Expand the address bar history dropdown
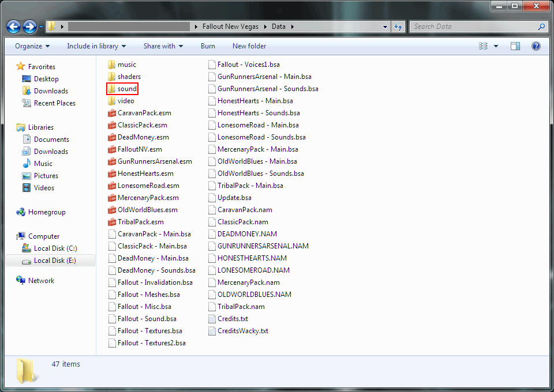The height and width of the screenshot is (392, 554). (385, 27)
